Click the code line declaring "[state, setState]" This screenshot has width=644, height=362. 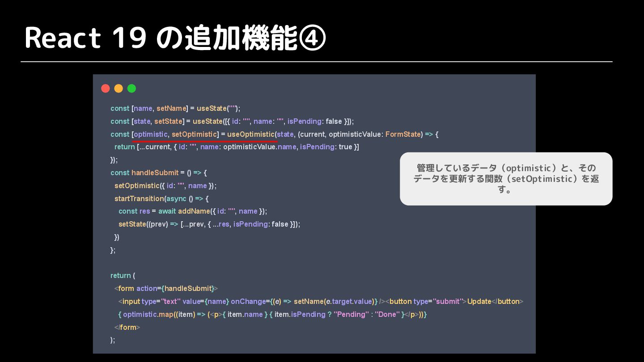click(x=232, y=122)
